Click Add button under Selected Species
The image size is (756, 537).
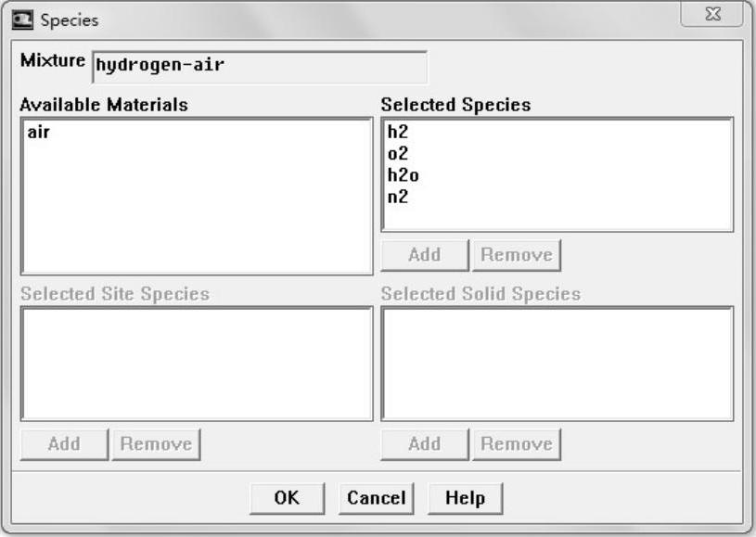point(424,254)
